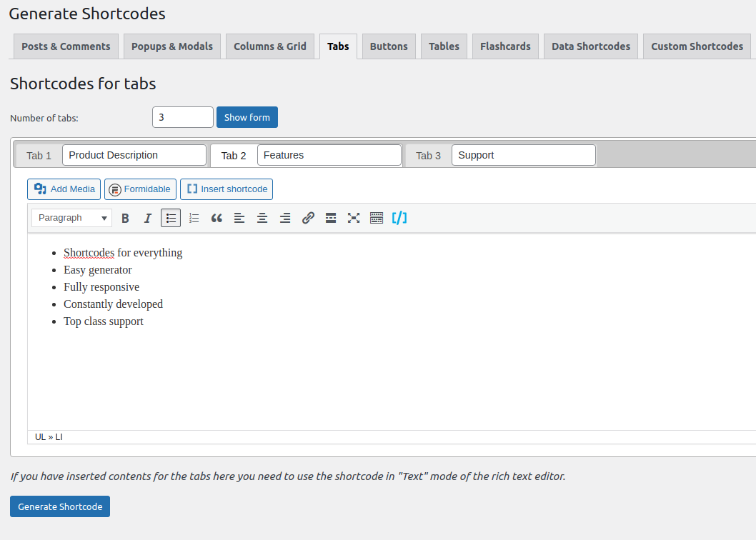Align text to the center
The image size is (756, 540).
(x=262, y=218)
